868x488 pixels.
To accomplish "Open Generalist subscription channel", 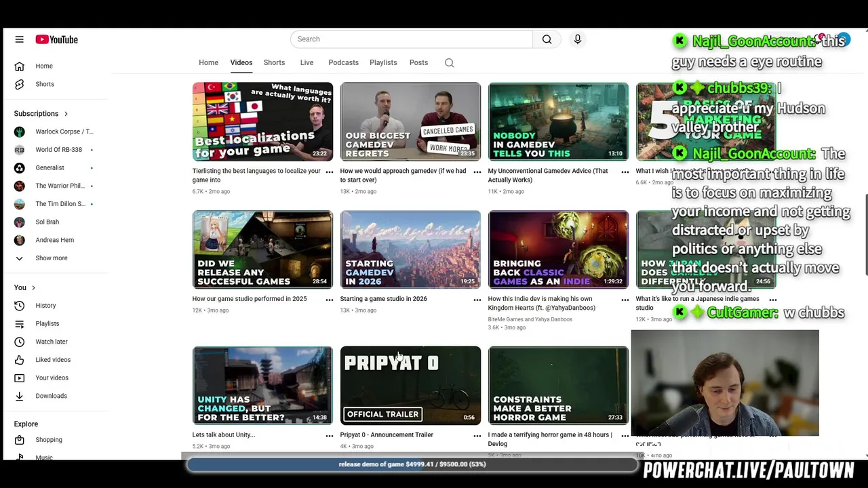I will point(54,167).
